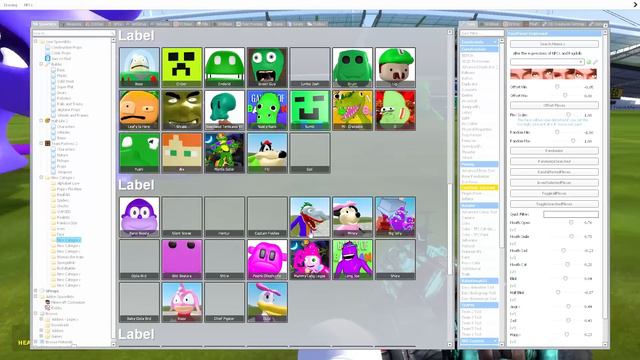The width and height of the screenshot is (640, 360).
Task: Select the yellow highlighted tool in tool list
Action: 479,187
